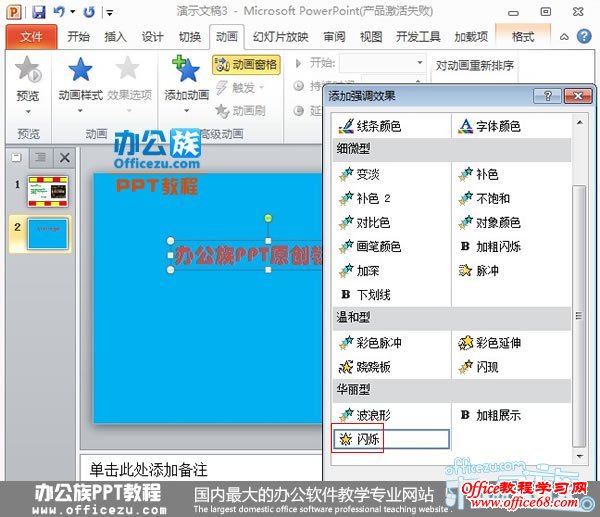This screenshot has height=517, width=600.
Task: Switch to the 插入 ribbon tab
Action: point(115,37)
